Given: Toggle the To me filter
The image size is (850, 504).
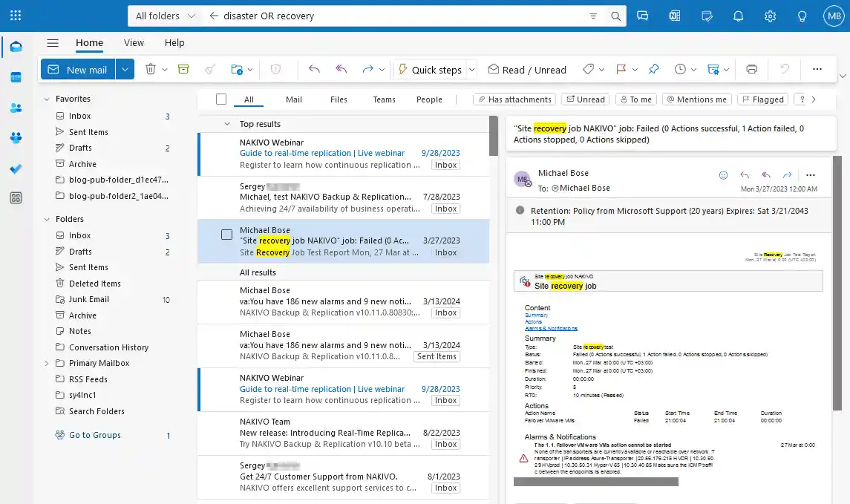Looking at the screenshot, I should point(636,99).
